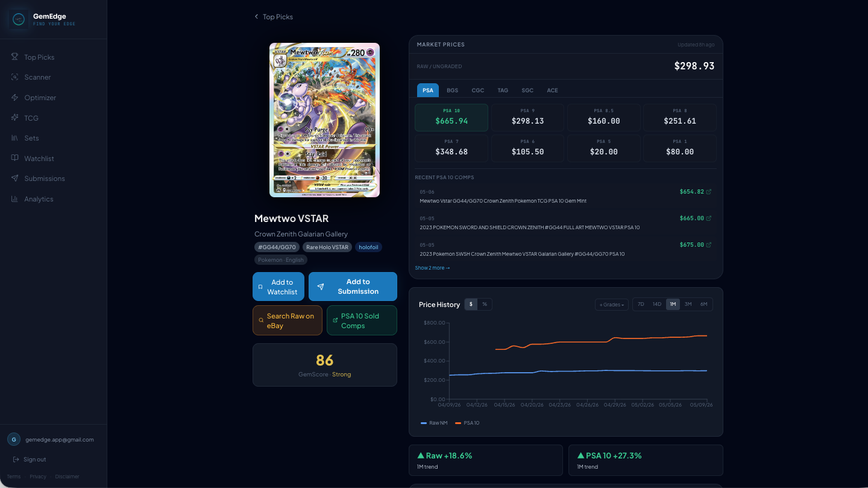This screenshot has height=488, width=868.
Task: Click the Mewtwo VSTAR card image
Action: pyautogui.click(x=324, y=120)
